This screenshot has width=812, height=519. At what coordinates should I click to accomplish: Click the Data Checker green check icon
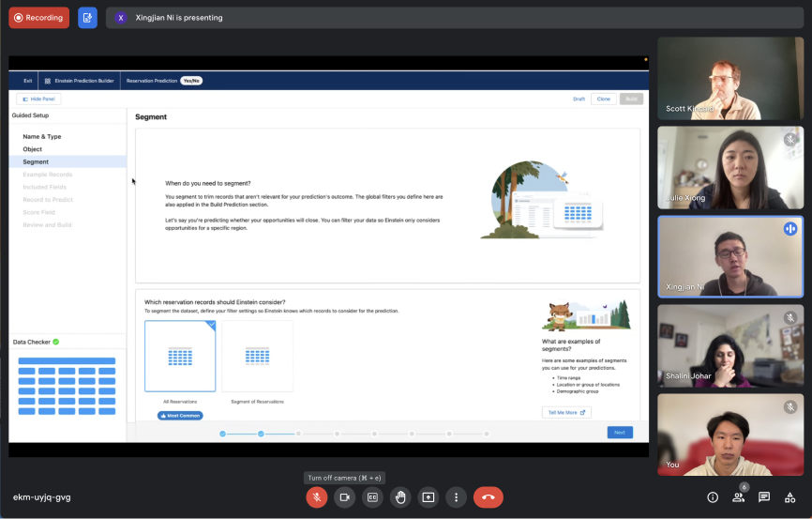pyautogui.click(x=56, y=343)
